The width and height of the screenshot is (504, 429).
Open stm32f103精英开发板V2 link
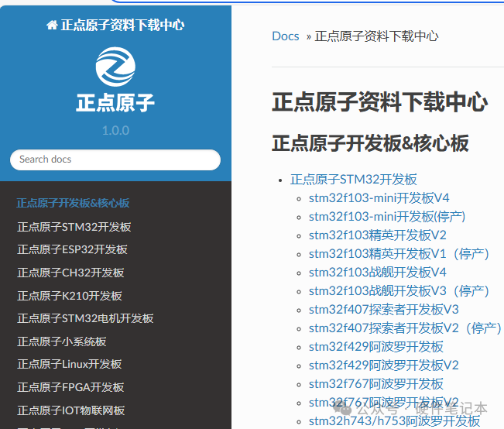pyautogui.click(x=377, y=235)
